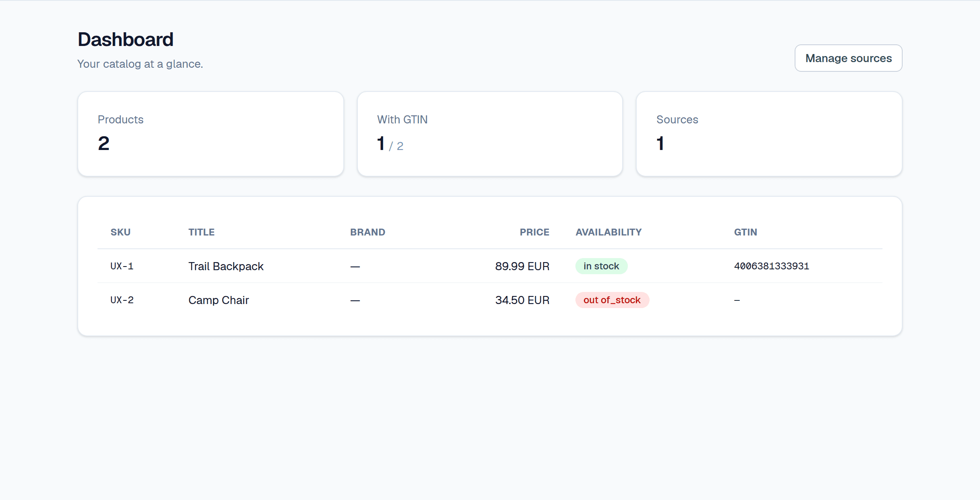Click the GTIN column header
This screenshot has width=980, height=500.
[745, 232]
